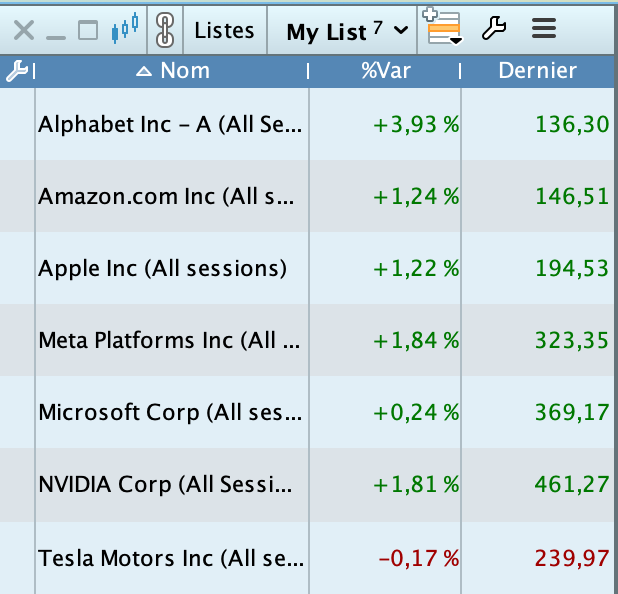This screenshot has width=618, height=594.
Task: Open chart via the candlestick icon
Action: pyautogui.click(x=125, y=30)
